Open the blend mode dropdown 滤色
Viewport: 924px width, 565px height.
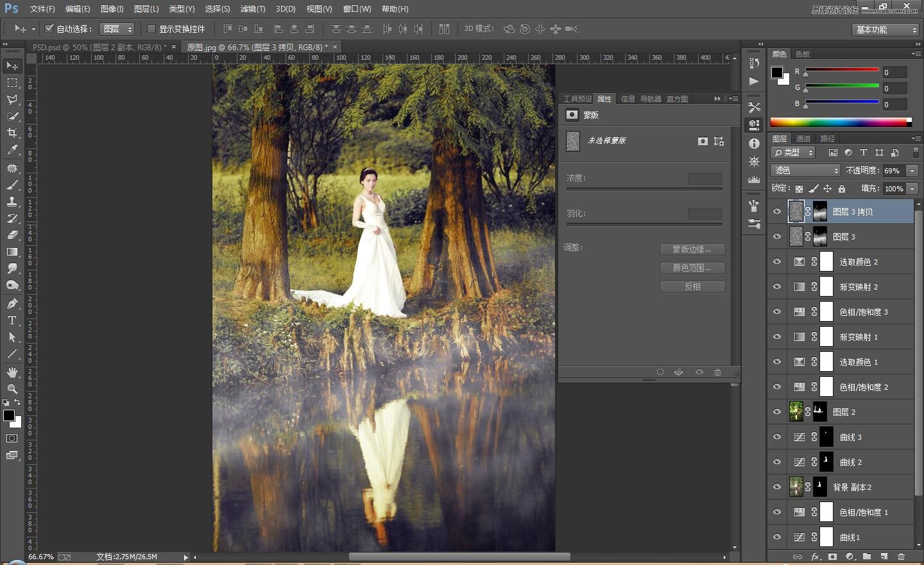point(805,170)
